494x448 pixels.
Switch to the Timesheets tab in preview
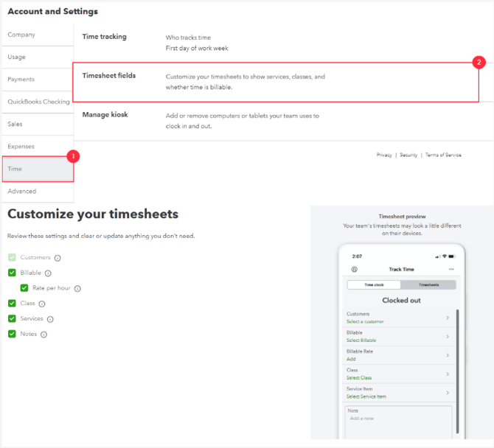tap(428, 284)
